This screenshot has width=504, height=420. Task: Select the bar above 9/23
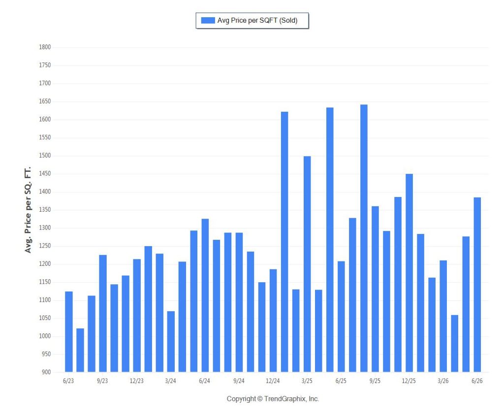click(x=103, y=314)
